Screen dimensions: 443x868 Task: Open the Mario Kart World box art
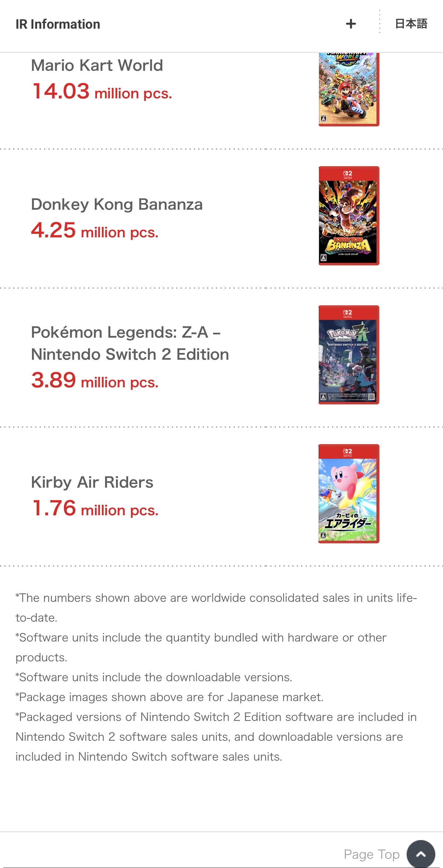click(x=349, y=89)
